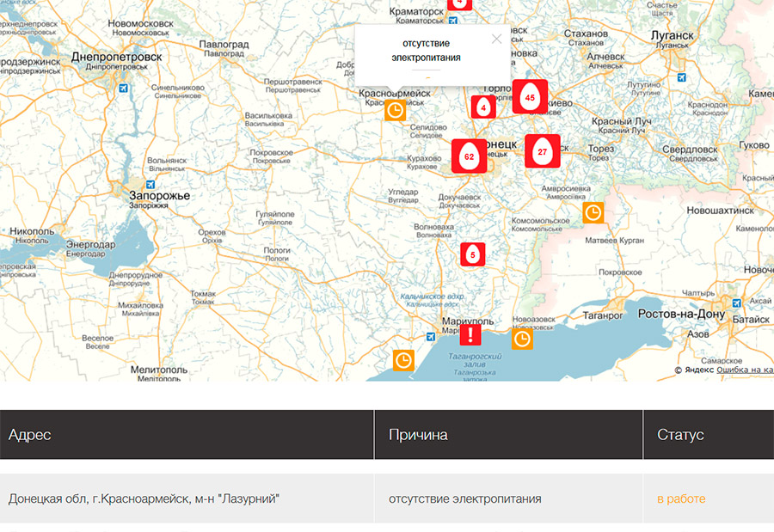774x532 pixels.
Task: Select the orange clock marker at Красноармейск
Action: [395, 110]
